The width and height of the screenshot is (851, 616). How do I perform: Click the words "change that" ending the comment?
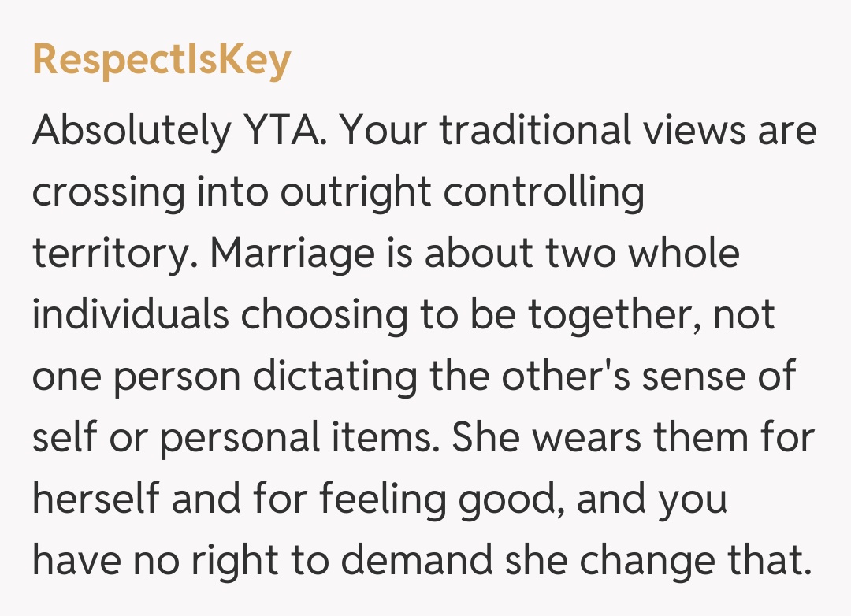point(693,562)
